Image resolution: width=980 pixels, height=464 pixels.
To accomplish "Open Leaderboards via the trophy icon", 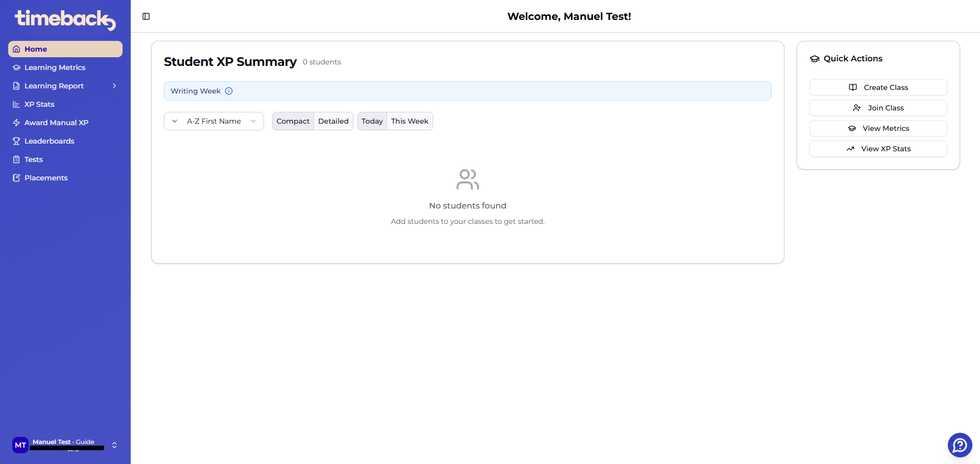I will coord(16,141).
